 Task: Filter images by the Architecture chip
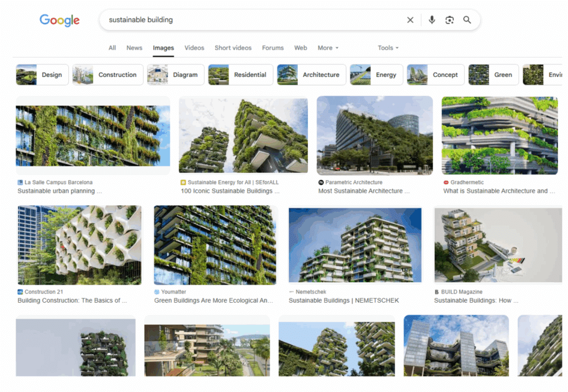pos(312,75)
